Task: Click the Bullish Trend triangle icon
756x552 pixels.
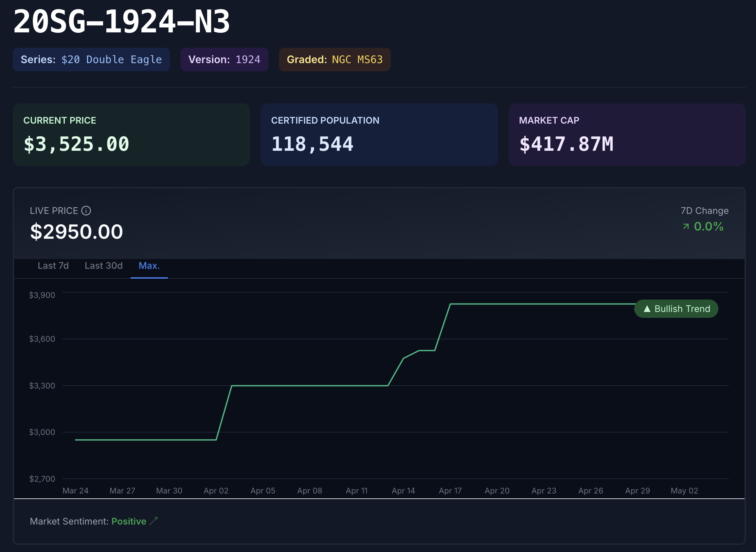Action: [x=647, y=309]
